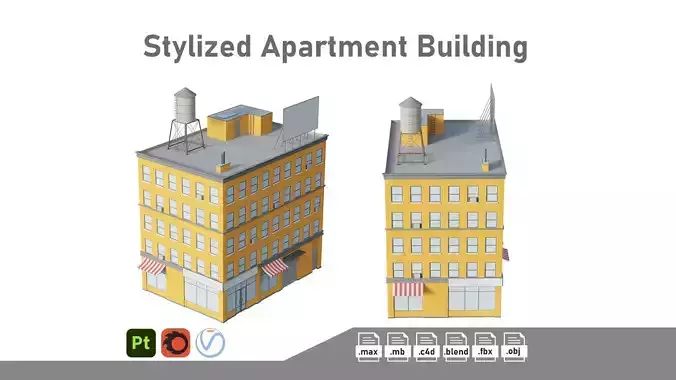The height and width of the screenshot is (380, 676).
Task: Click the .obj file format icon
Action: pyautogui.click(x=514, y=346)
